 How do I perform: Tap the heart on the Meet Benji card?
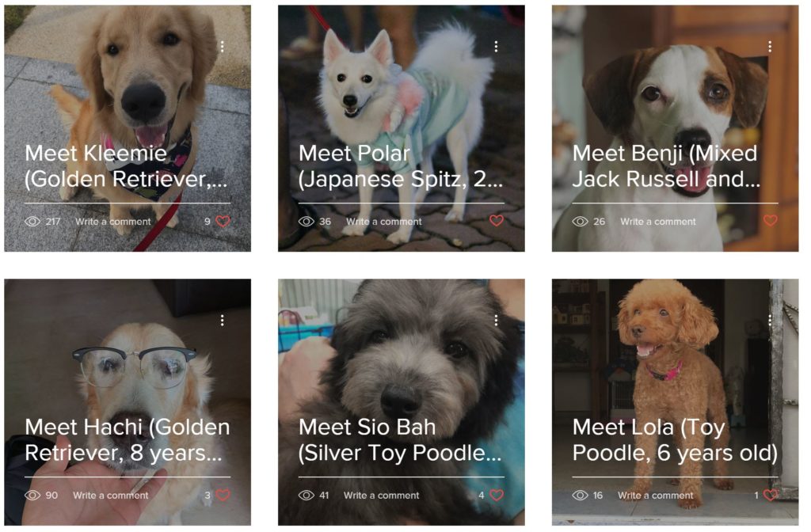(771, 221)
